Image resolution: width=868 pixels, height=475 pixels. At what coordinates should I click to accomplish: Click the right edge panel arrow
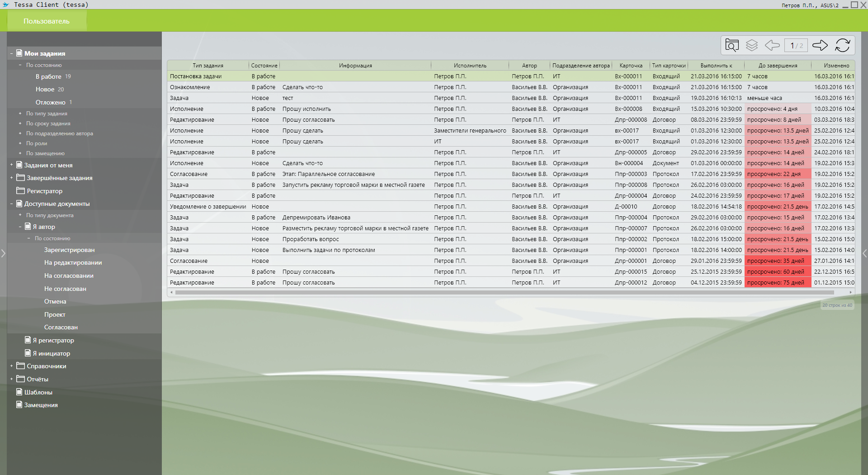tap(864, 253)
